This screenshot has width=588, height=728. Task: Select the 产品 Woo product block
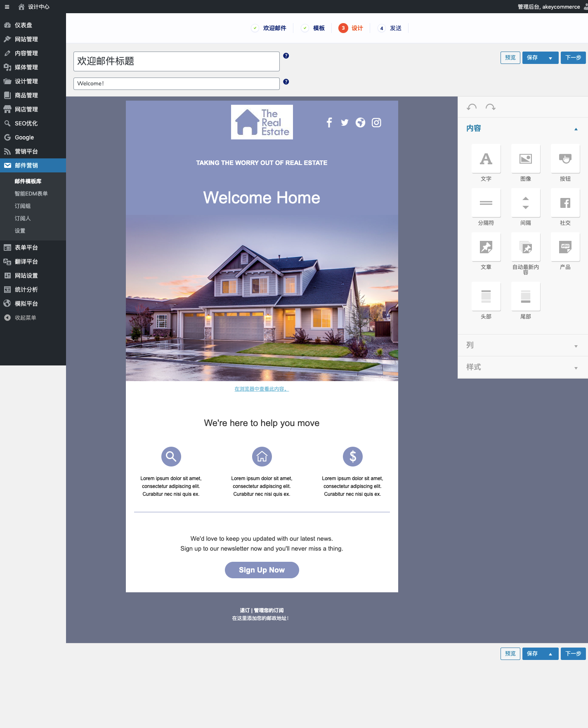point(565,247)
